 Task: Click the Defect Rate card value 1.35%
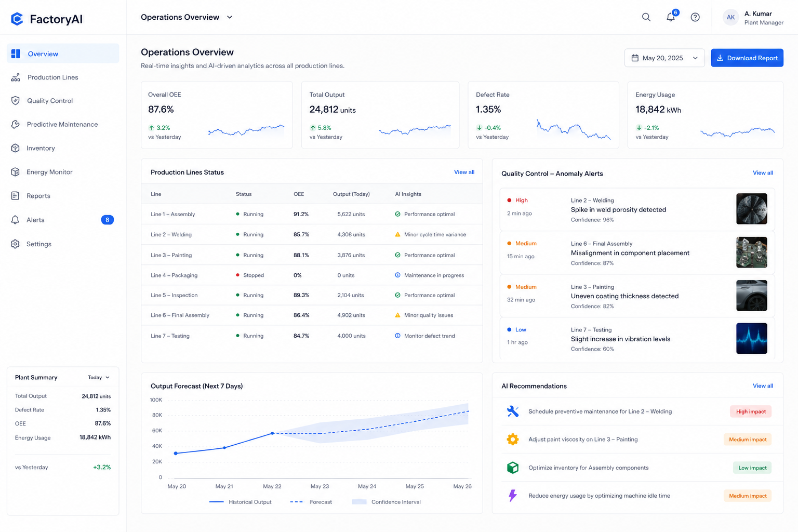point(488,110)
